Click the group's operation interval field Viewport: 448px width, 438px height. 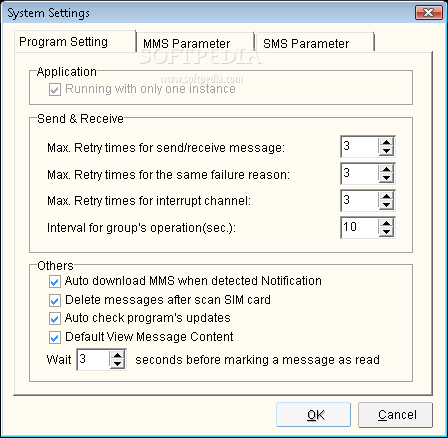click(360, 228)
